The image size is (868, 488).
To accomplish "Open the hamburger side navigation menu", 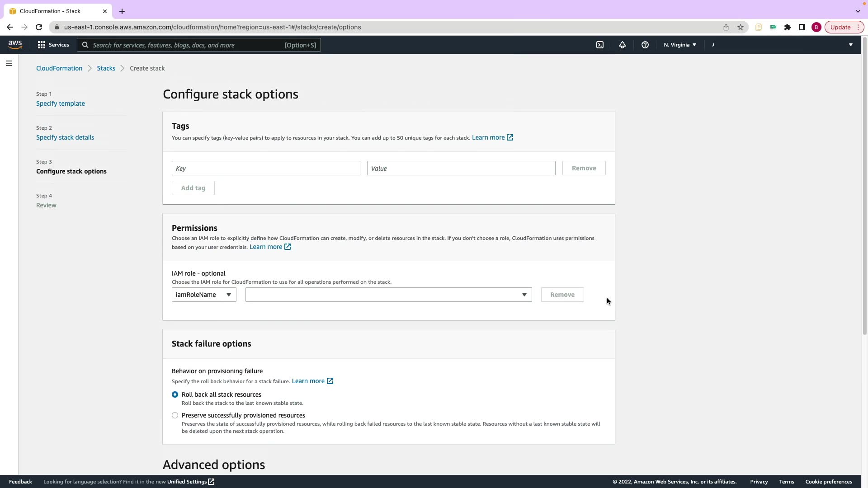I will pos(9,63).
